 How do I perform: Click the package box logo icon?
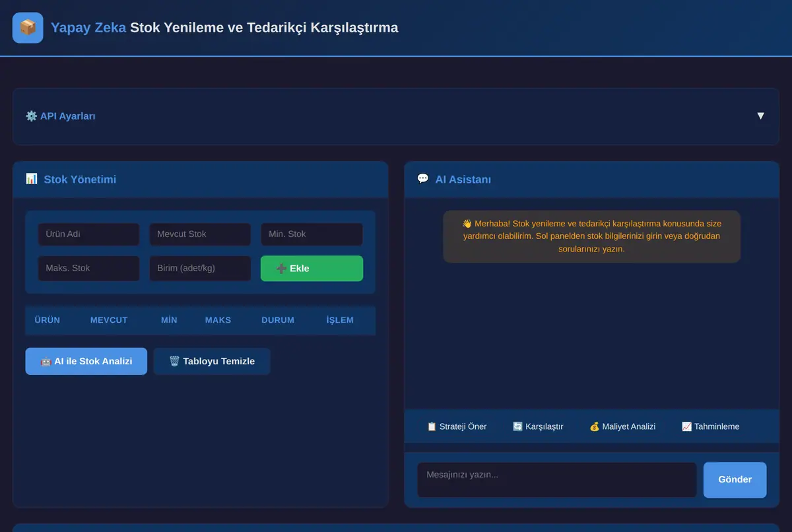coord(28,28)
